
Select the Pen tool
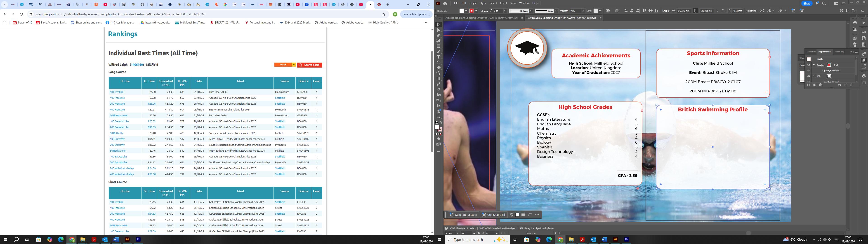coord(438,35)
